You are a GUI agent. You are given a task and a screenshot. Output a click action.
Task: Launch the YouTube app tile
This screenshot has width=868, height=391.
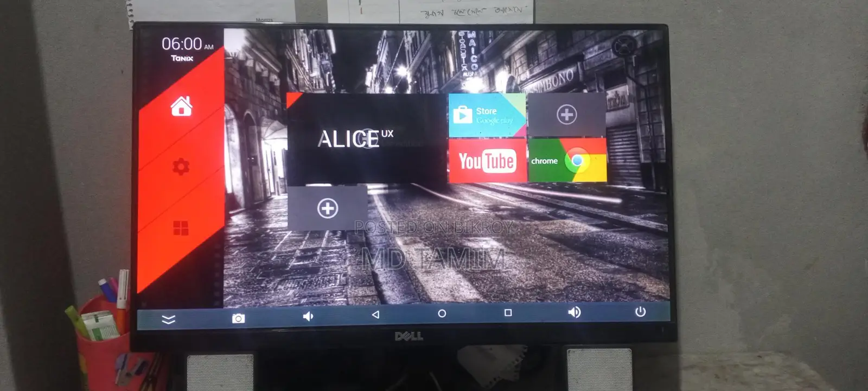click(487, 161)
